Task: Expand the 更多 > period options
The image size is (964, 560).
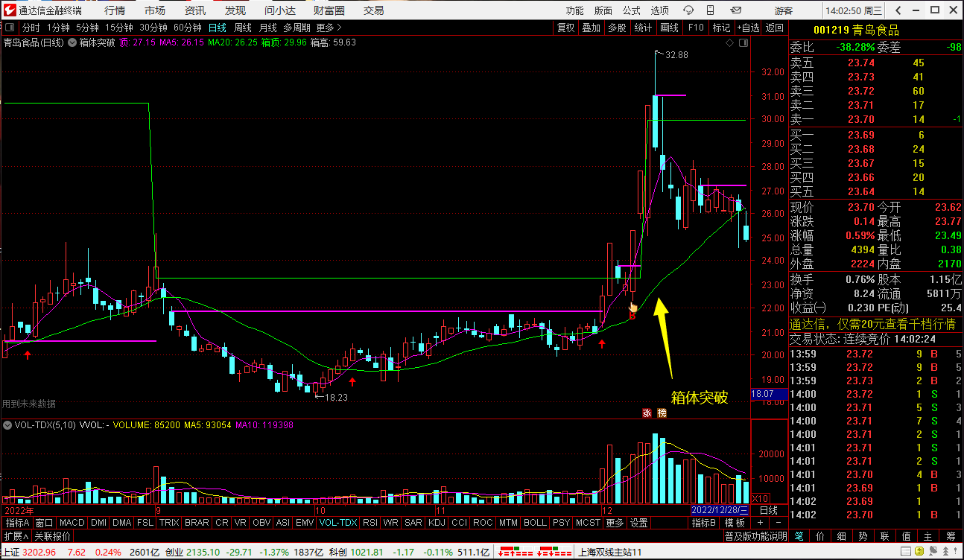Action: [329, 28]
